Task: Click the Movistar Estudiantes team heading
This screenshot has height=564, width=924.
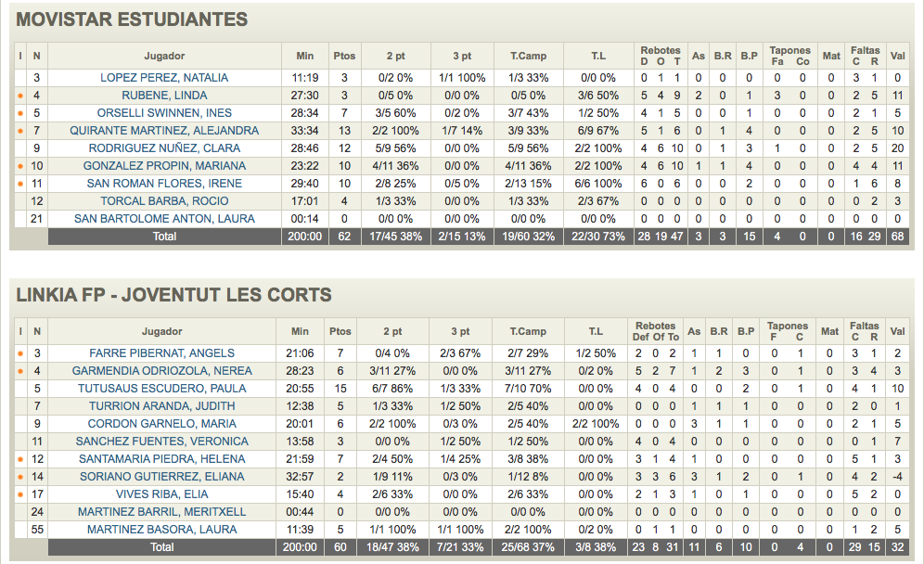Action: point(132,19)
